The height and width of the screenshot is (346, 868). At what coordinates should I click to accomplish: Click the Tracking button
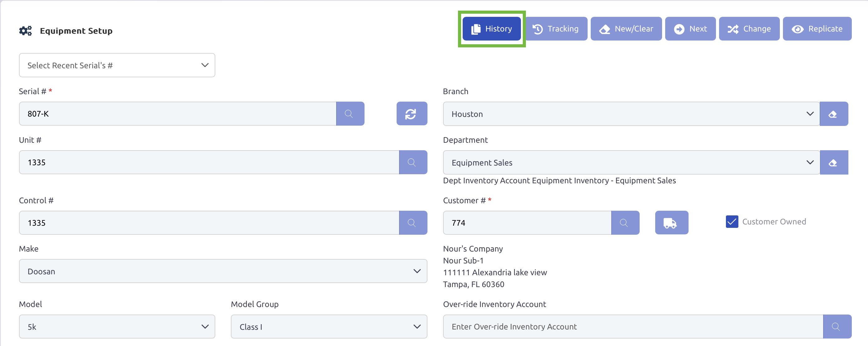click(556, 29)
